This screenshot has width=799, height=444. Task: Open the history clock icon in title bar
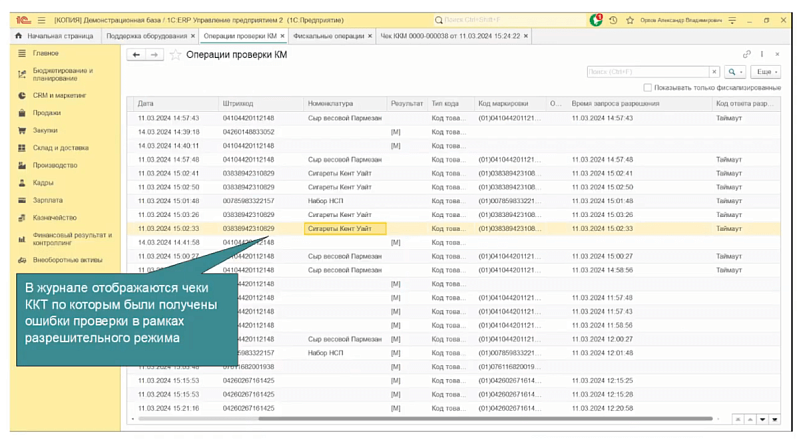click(614, 20)
